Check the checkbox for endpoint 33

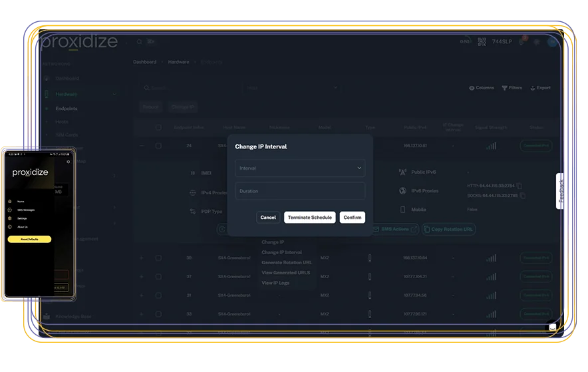[x=158, y=314]
